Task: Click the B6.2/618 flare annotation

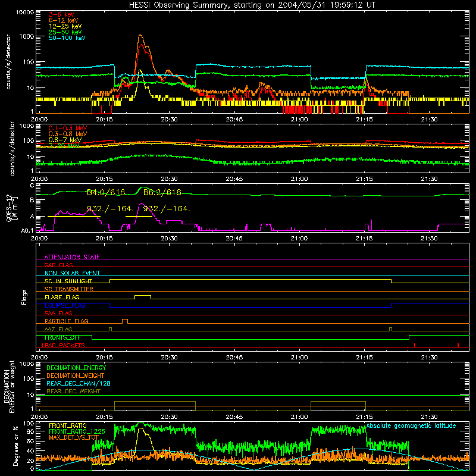Action: [x=162, y=192]
